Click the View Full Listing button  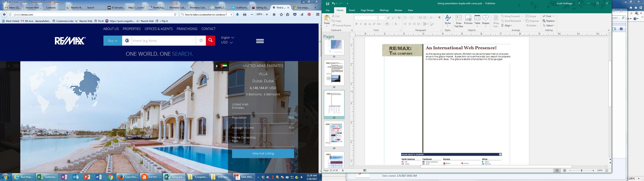tap(263, 153)
